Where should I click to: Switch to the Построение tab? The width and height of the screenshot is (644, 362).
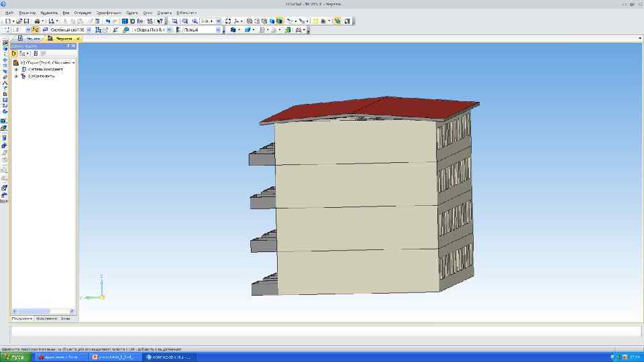click(x=21, y=318)
